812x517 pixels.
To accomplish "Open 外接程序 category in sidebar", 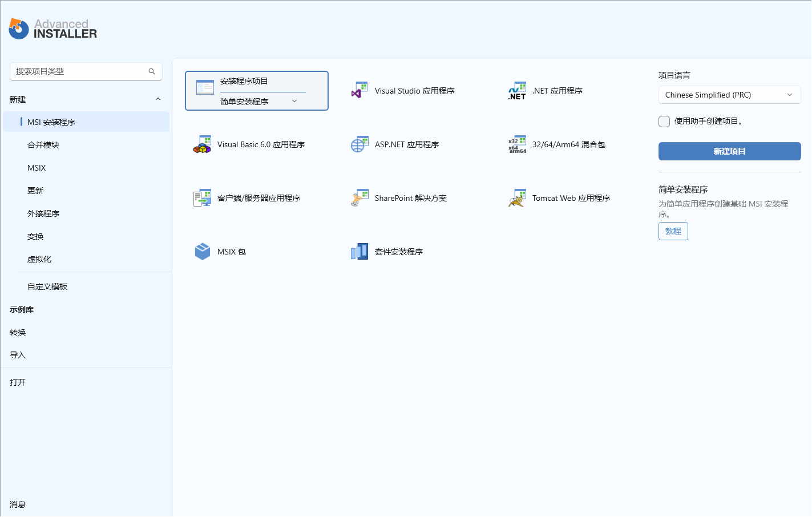I will (86, 213).
